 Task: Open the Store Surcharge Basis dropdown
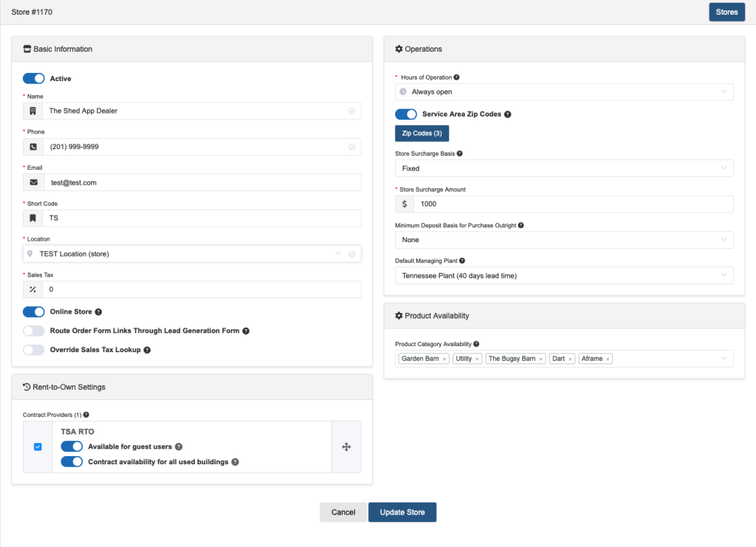(x=564, y=168)
